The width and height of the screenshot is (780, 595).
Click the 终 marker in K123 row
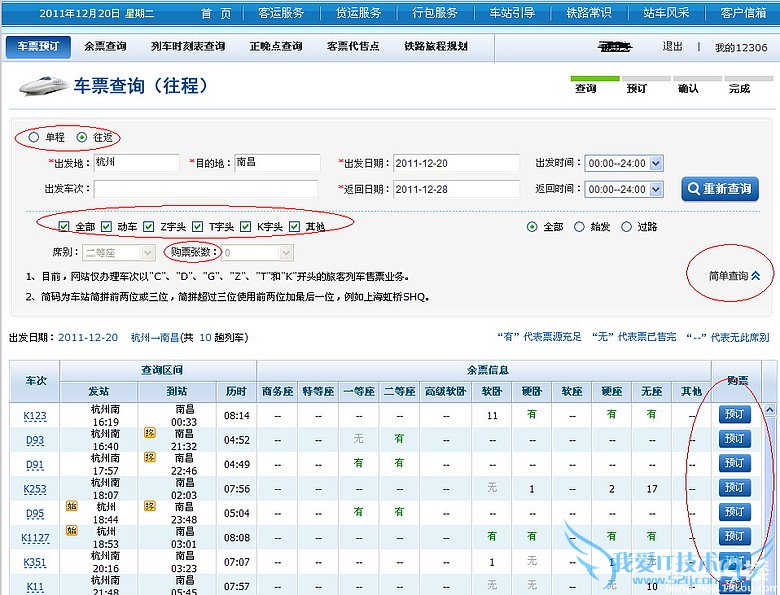(x=150, y=409)
